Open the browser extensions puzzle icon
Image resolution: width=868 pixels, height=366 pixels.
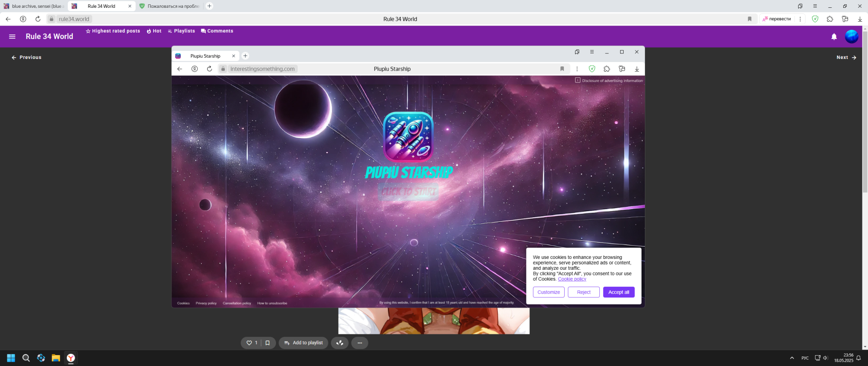pos(830,19)
